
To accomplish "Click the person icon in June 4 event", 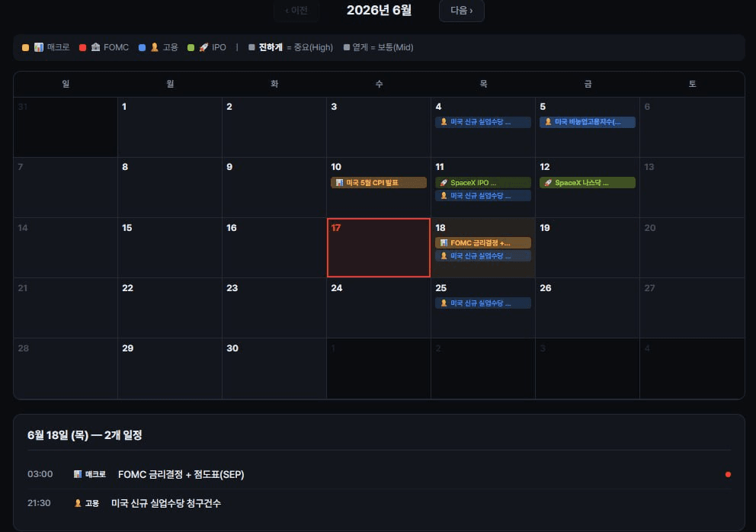I will (444, 122).
